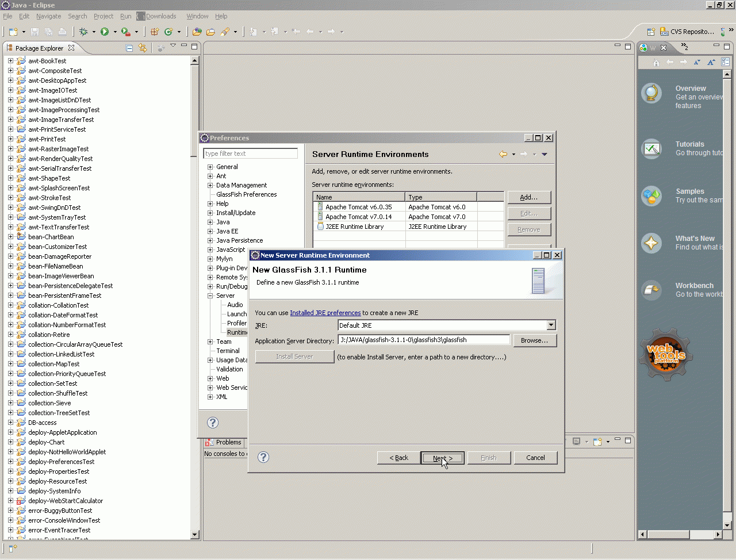The width and height of the screenshot is (736, 560).
Task: Click the What's New star icon
Action: coord(651,243)
